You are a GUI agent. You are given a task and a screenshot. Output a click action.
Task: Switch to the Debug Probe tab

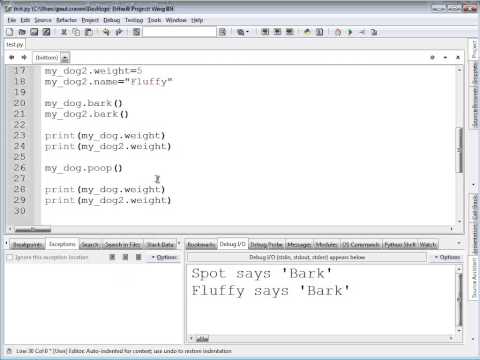click(266, 245)
